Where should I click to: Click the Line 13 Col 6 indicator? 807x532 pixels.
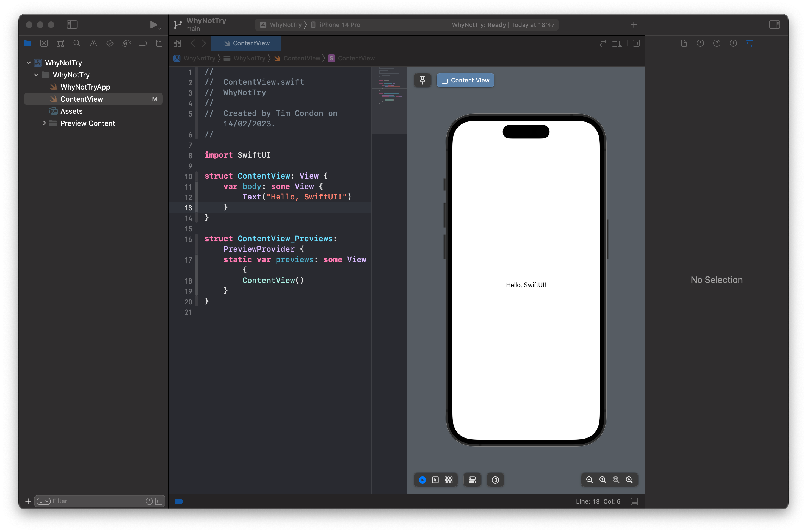tap(598, 501)
